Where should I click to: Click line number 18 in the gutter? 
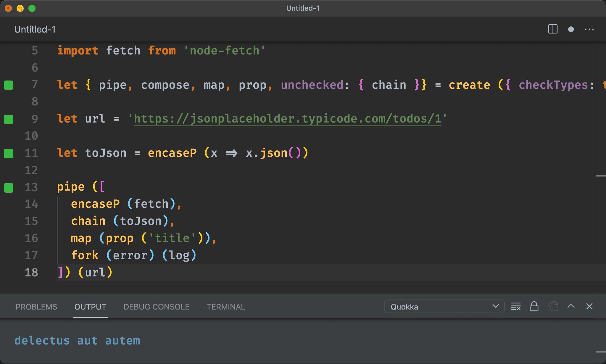click(31, 272)
